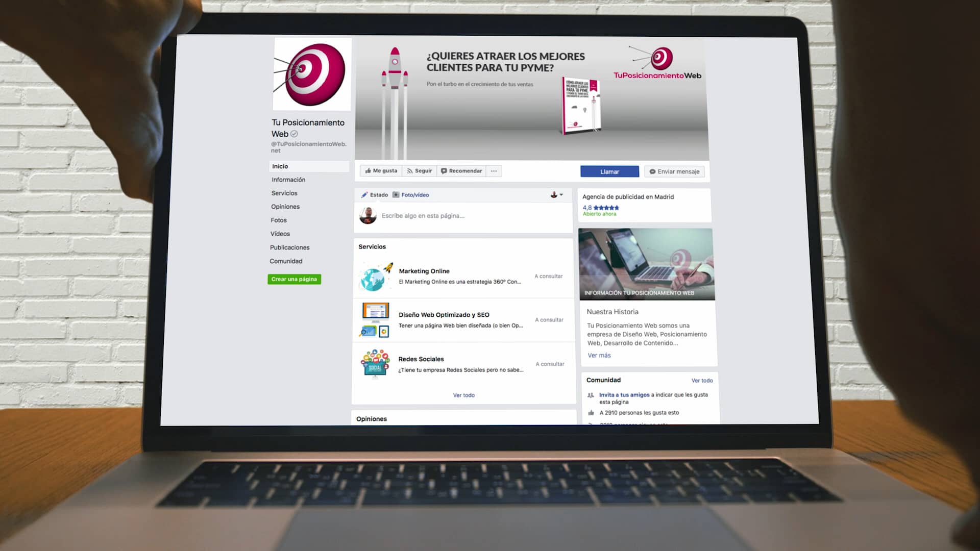Click the Recomendar button
The image size is (980, 551).
[x=461, y=171]
